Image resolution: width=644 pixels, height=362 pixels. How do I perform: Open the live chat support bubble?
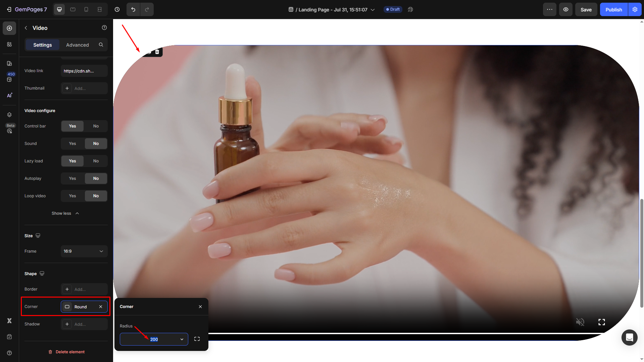click(x=629, y=337)
